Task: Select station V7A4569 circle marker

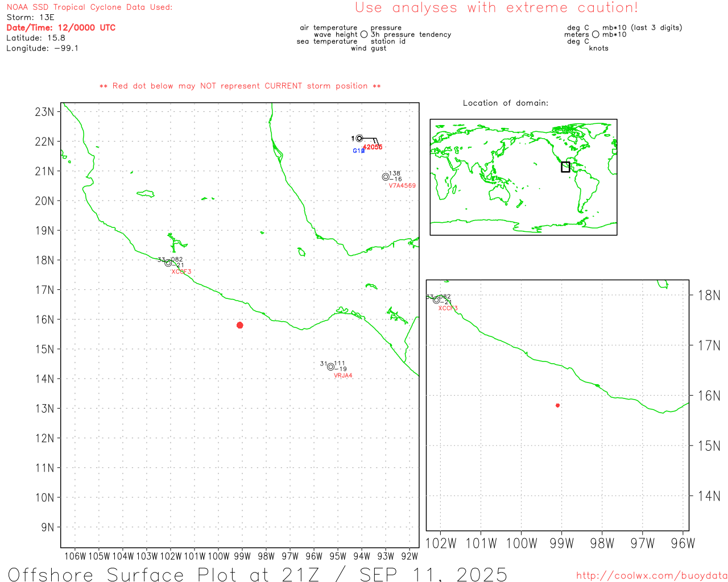Action: click(x=386, y=177)
